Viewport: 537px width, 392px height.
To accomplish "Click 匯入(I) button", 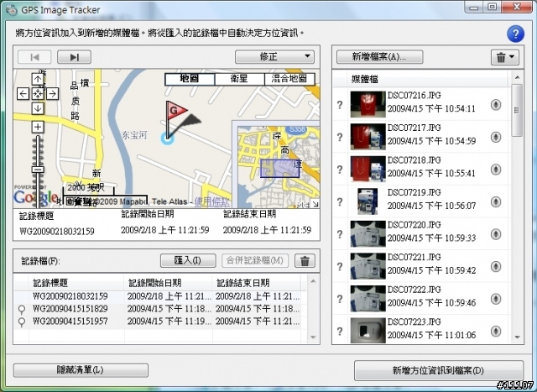I will tap(188, 260).
